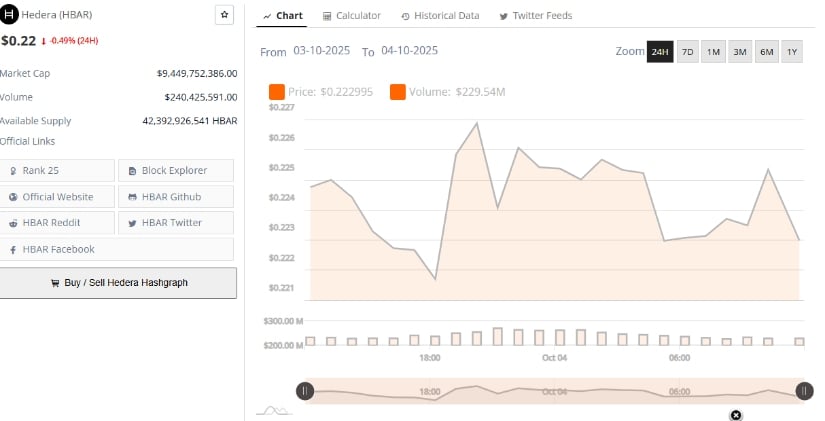Visit the Official Website link
Screen dimensions: 825x421
click(57, 197)
